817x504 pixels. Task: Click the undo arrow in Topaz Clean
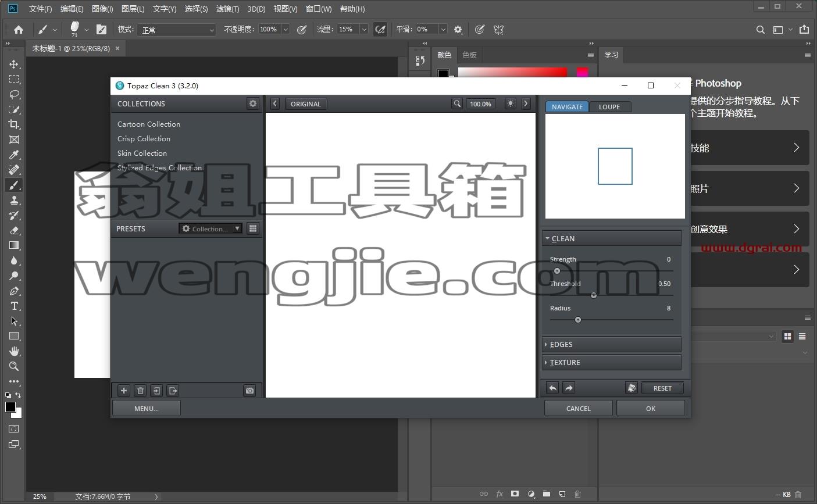[553, 388]
